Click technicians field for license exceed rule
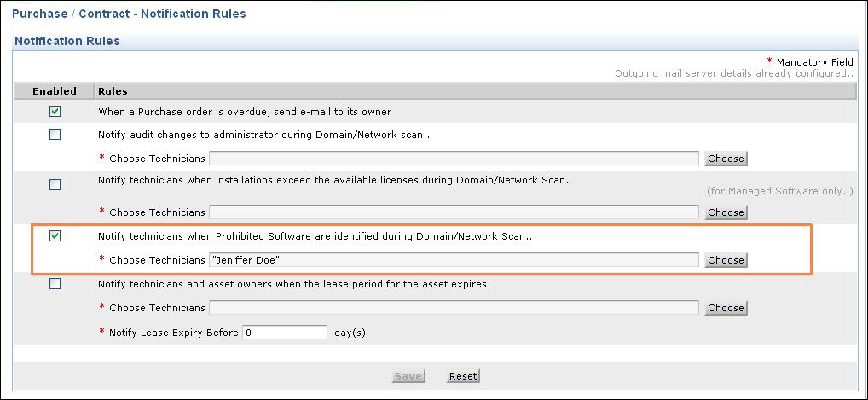 click(x=454, y=212)
